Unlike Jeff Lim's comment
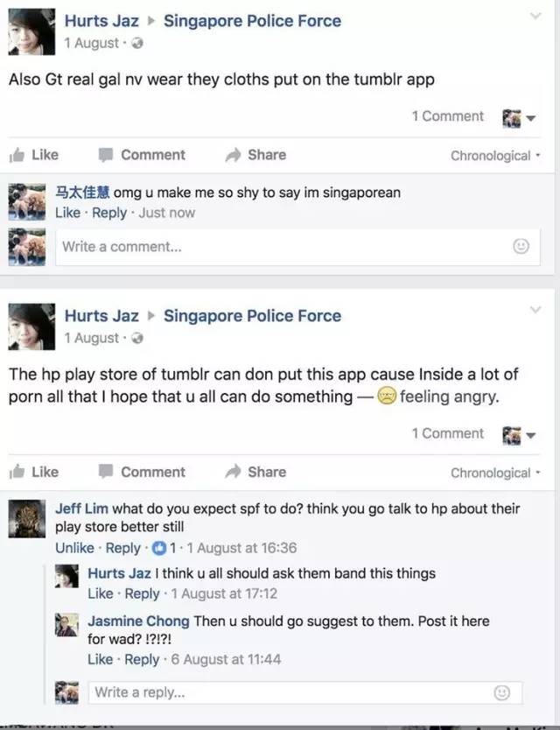Screen dimensions: 560x730 [74, 548]
